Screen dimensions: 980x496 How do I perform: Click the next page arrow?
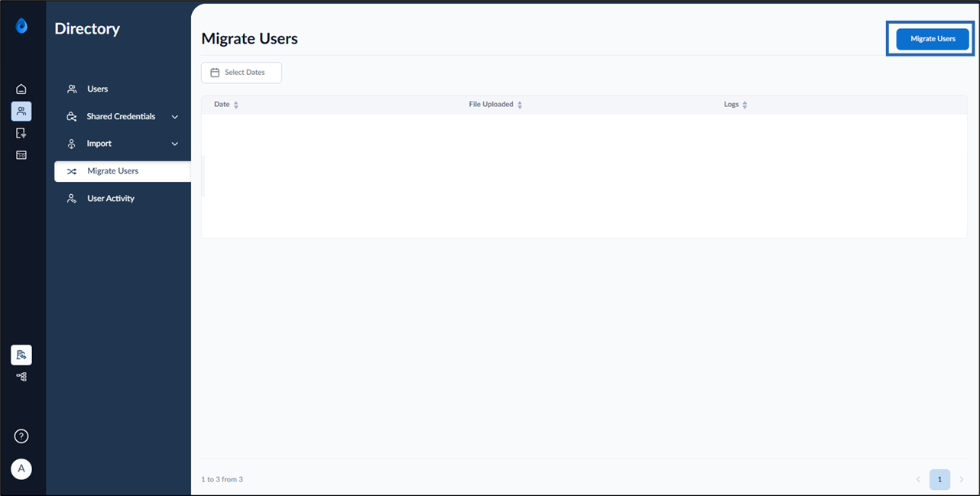tap(962, 479)
